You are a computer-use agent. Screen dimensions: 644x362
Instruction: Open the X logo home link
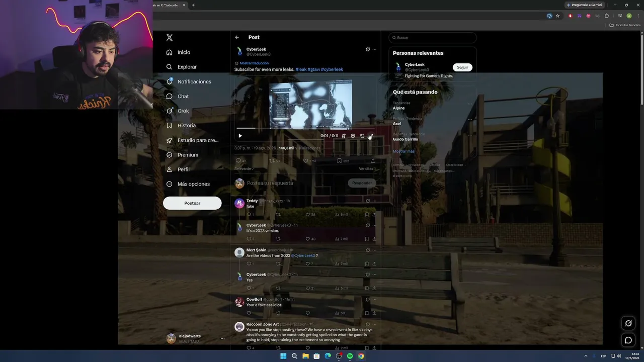(x=170, y=38)
